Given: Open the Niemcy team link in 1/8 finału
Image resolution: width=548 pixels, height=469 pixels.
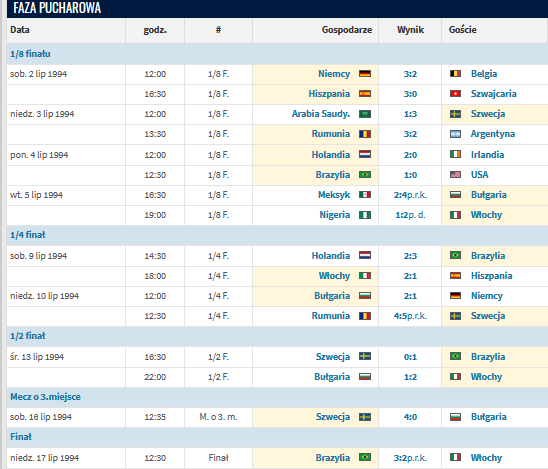Looking at the screenshot, I should click(x=334, y=74).
